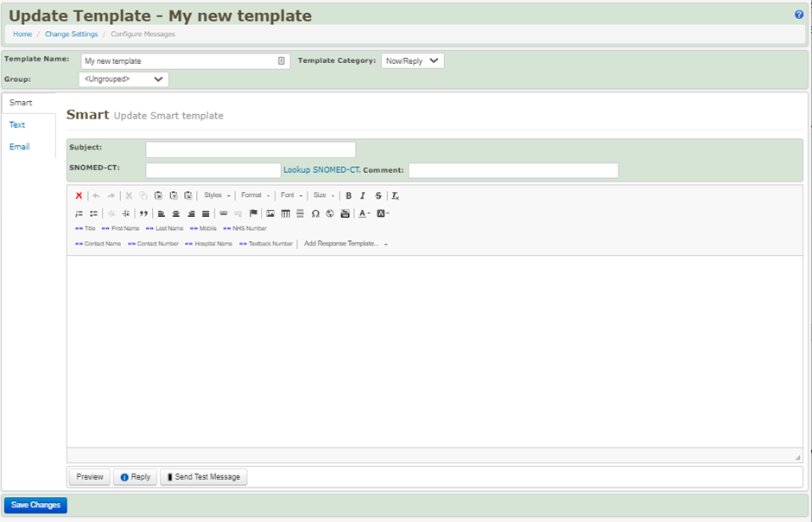Image resolution: width=812 pixels, height=522 pixels.
Task: Insert special character (Omega icon)
Action: tap(315, 213)
